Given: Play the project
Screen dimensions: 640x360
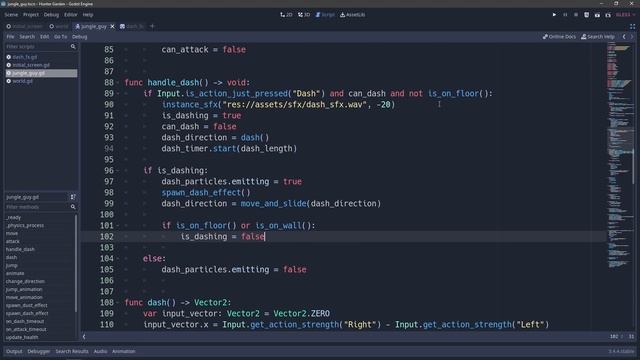Looking at the screenshot, I should 554,15.
